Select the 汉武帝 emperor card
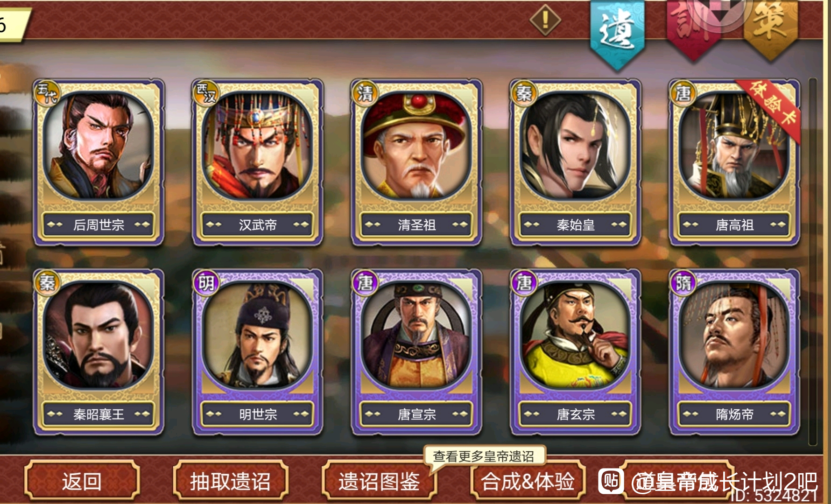Viewport: 831px width, 504px height. (x=257, y=162)
